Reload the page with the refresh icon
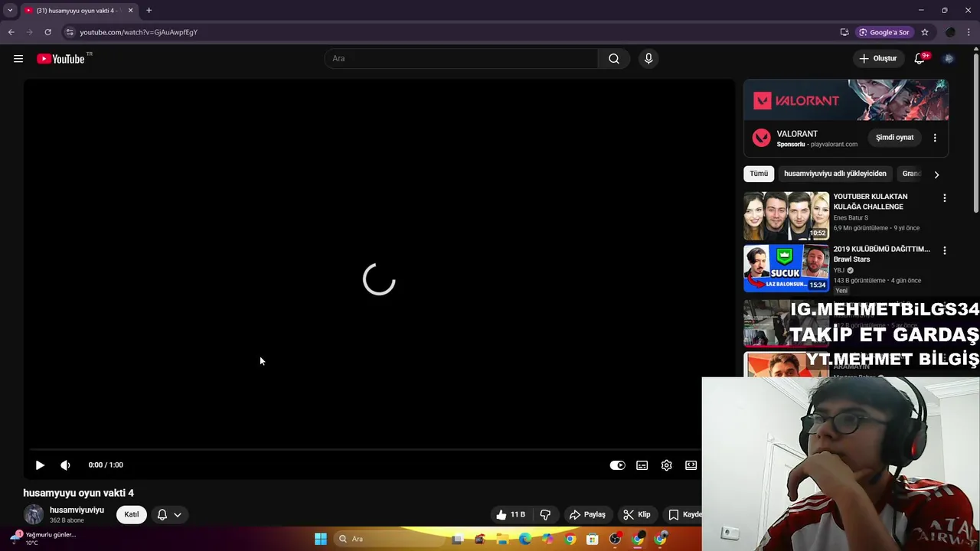The image size is (980, 551). pos(47,32)
